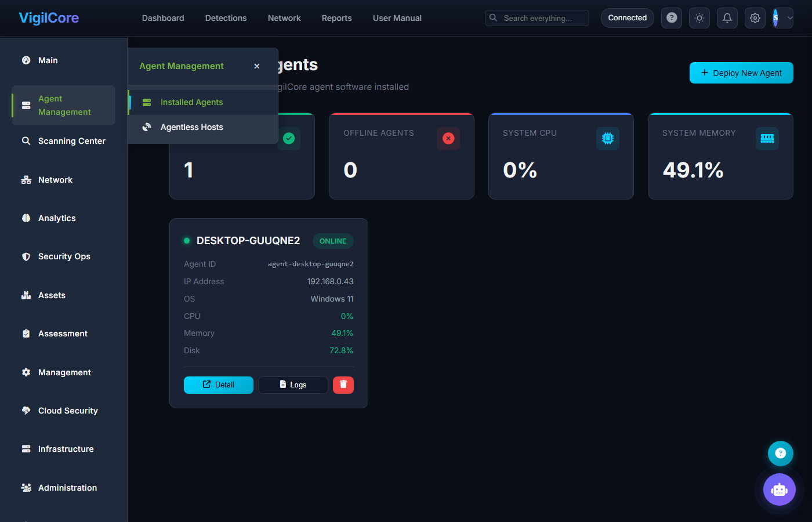Open Cloud Security in the sidebar
This screenshot has width=812, height=522.
click(x=63, y=411)
